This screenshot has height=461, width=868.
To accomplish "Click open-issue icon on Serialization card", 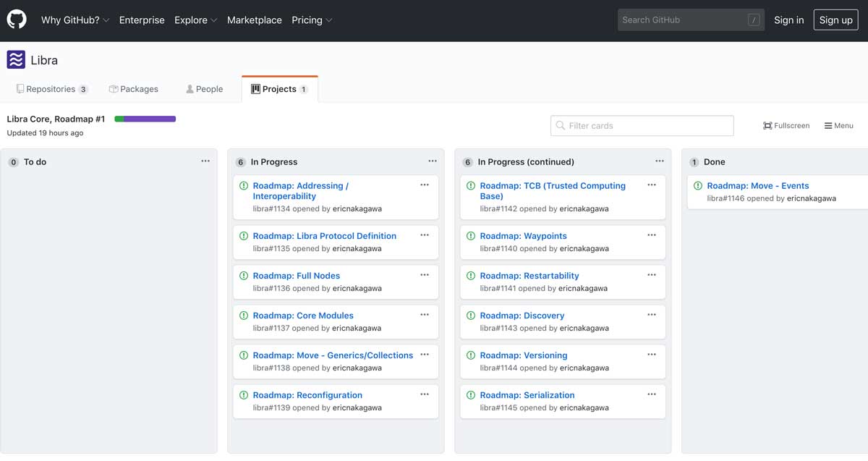I will click(471, 395).
